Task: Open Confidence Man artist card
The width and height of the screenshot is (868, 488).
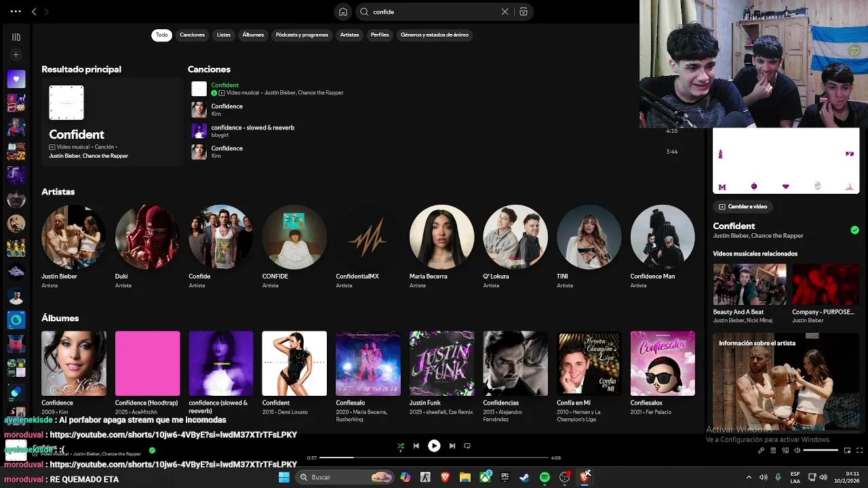Action: point(663,246)
